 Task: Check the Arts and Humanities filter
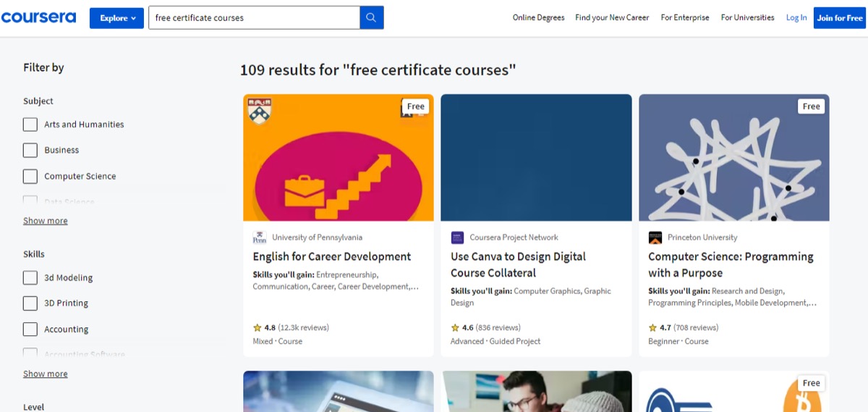point(30,125)
